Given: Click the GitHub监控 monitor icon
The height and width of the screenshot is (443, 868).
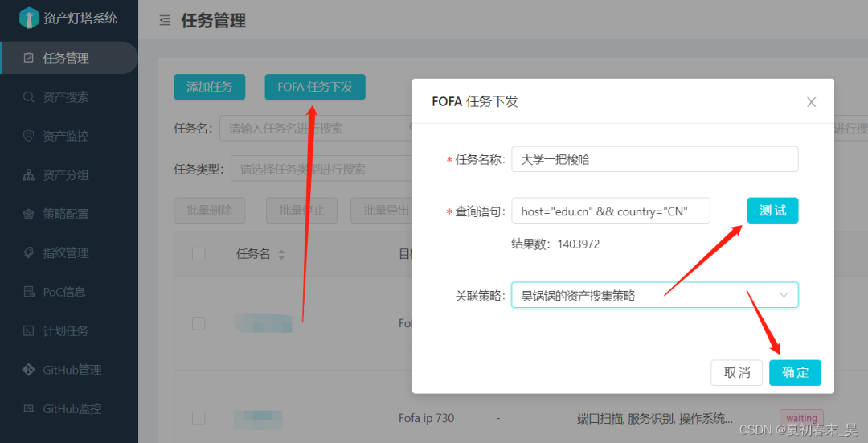Looking at the screenshot, I should pos(29,408).
